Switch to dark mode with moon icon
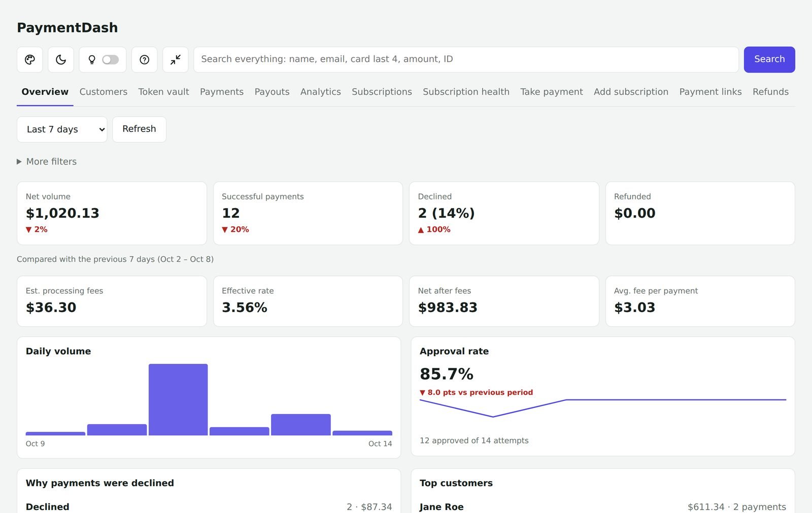 [x=61, y=59]
